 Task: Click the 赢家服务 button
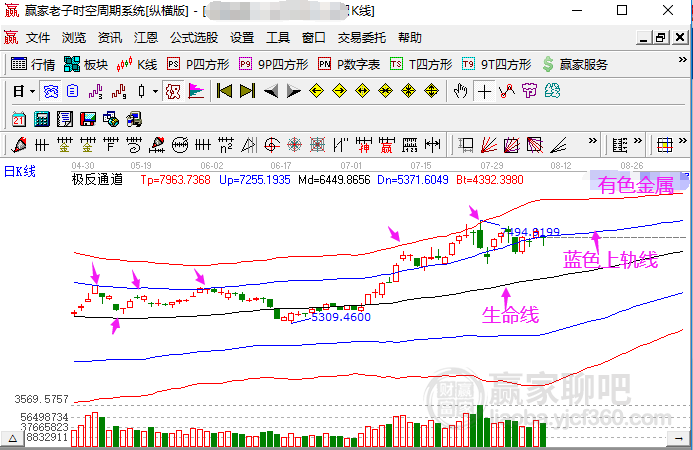click(x=575, y=65)
